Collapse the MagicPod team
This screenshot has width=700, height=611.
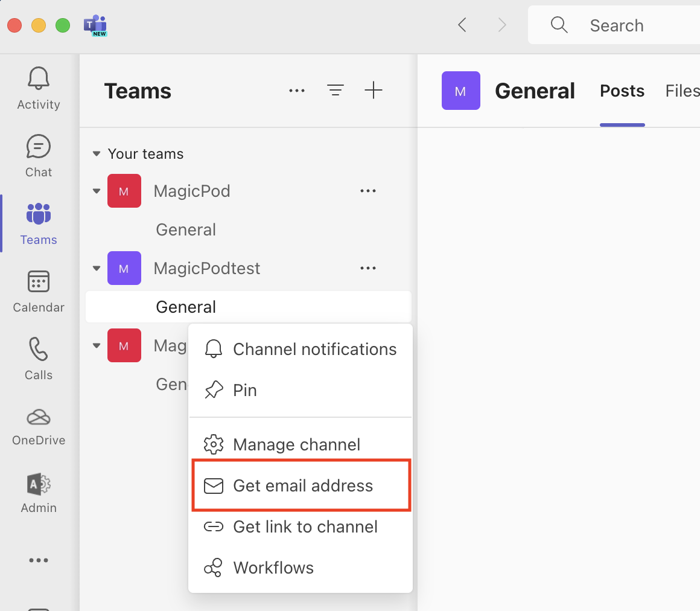coord(97,191)
